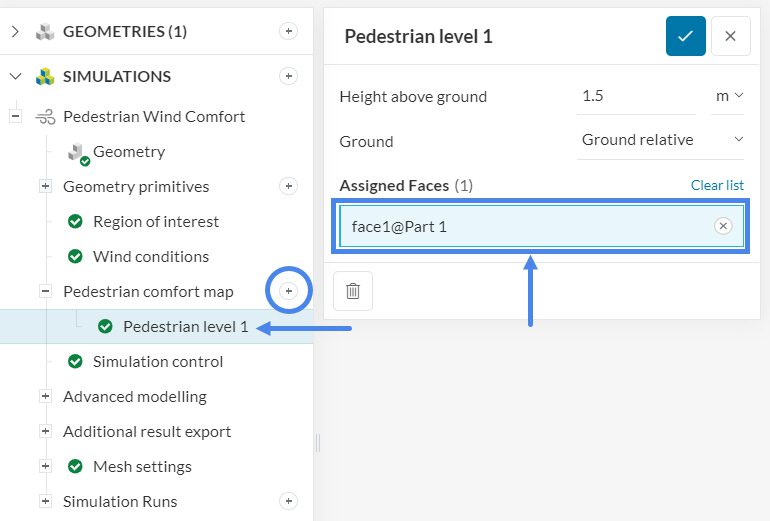Add a new simulation with plus icon
This screenshot has width=770, height=521.
point(288,76)
